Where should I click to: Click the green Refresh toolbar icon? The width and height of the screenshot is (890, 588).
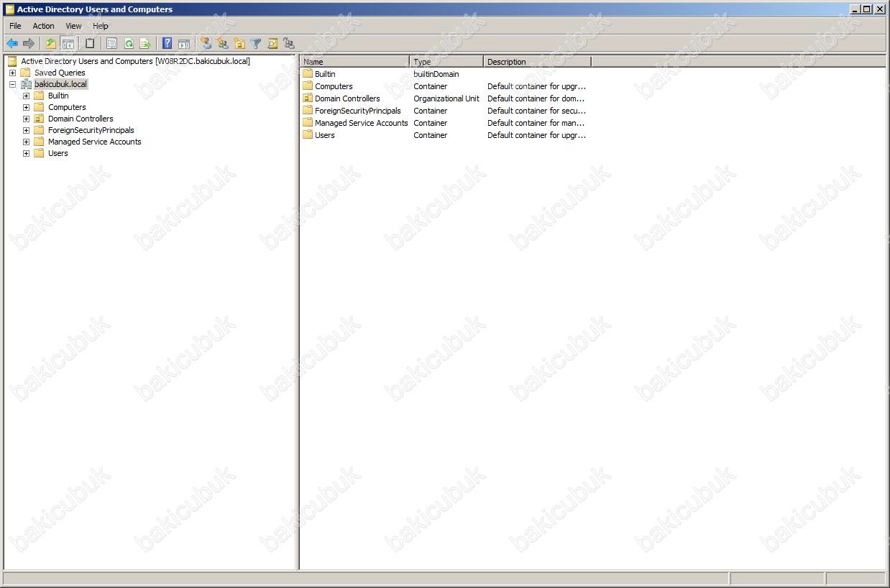[129, 43]
